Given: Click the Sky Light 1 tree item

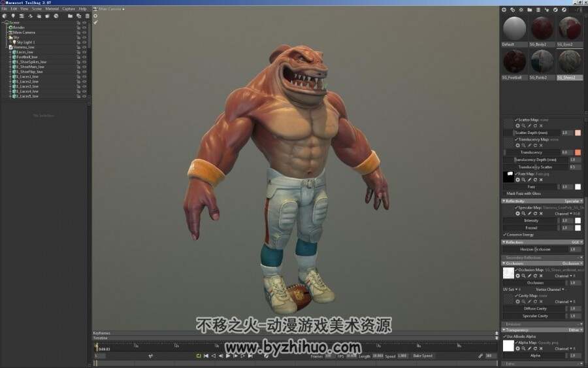Looking at the screenshot, I should [x=25, y=42].
